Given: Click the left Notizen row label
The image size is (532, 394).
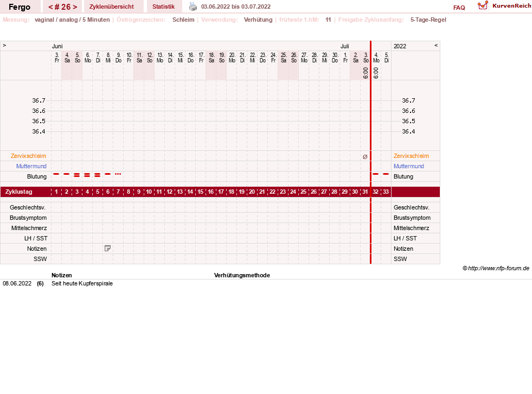Looking at the screenshot, I should point(37,249).
